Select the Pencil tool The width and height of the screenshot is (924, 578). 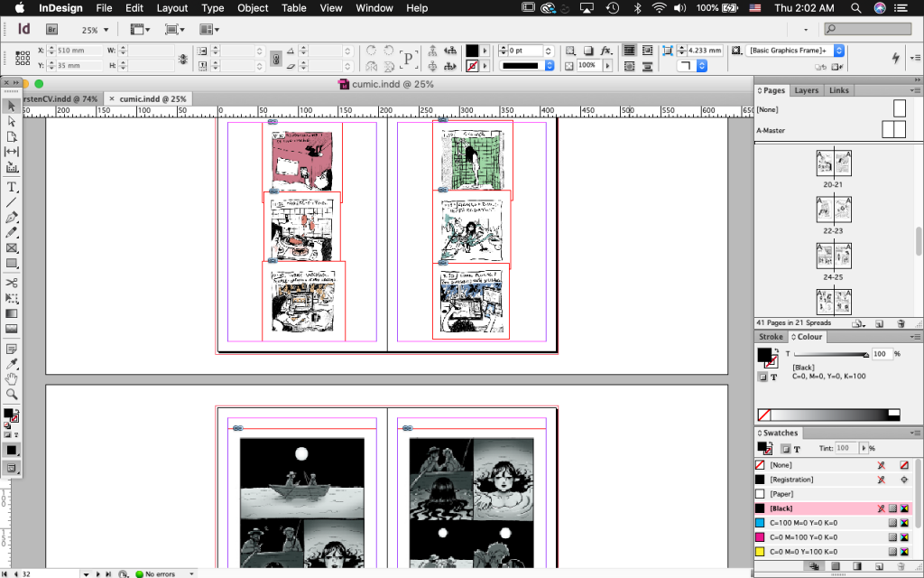pos(11,233)
